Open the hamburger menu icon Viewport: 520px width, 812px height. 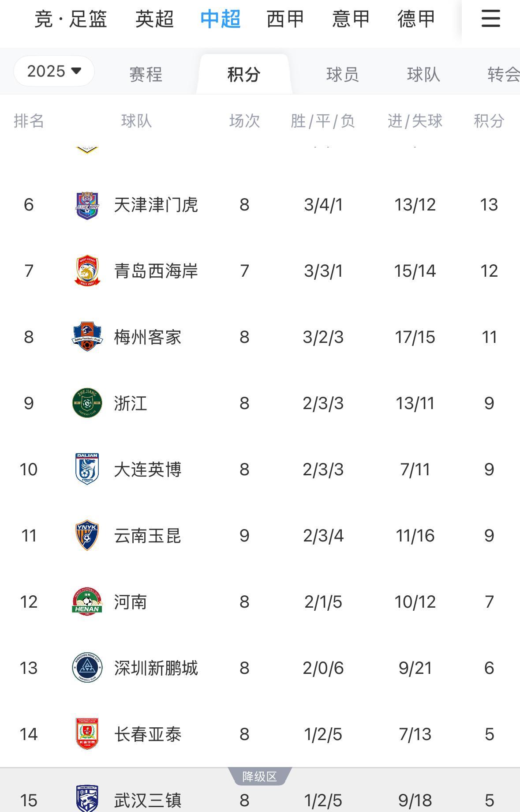tap(490, 19)
